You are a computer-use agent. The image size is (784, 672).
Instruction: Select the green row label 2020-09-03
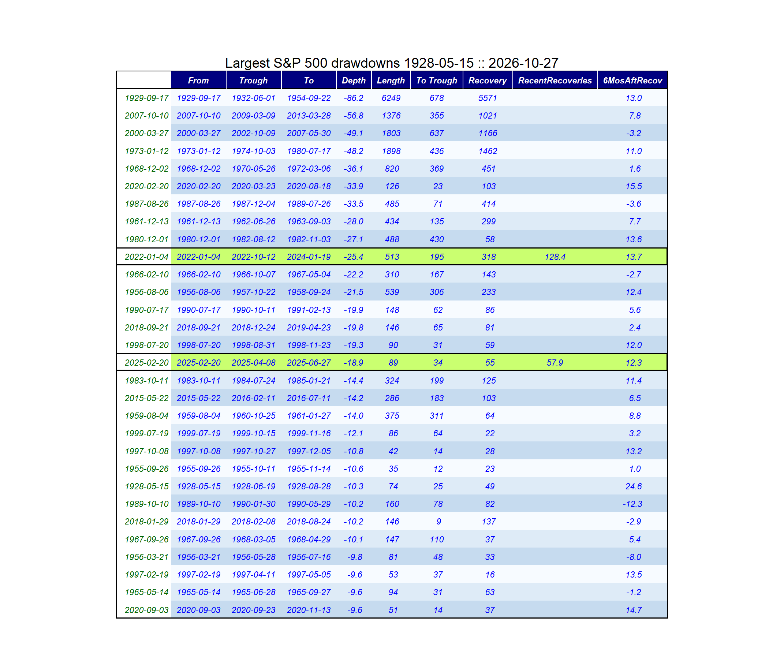147,610
